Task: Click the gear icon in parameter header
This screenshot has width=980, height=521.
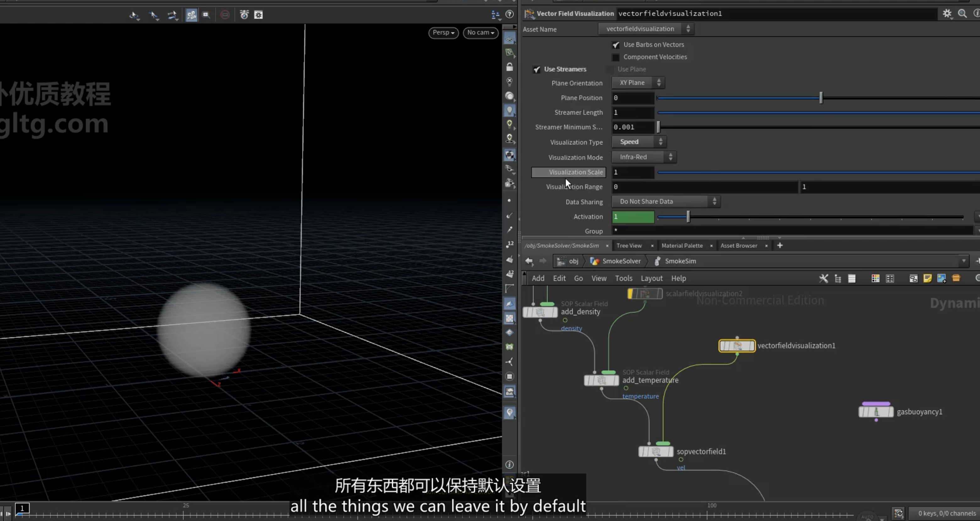Action: 947,14
